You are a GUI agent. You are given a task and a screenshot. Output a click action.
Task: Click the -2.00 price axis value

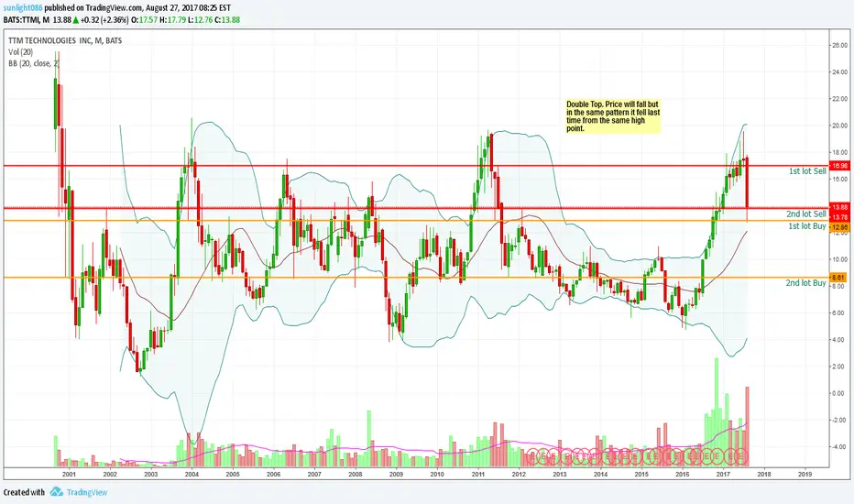839,420
